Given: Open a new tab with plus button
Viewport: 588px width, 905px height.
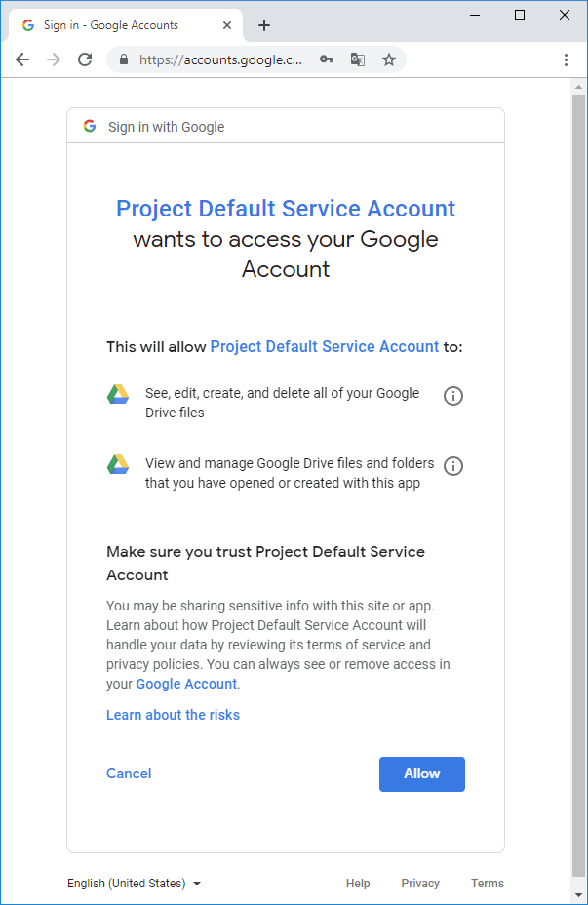Looking at the screenshot, I should (264, 25).
